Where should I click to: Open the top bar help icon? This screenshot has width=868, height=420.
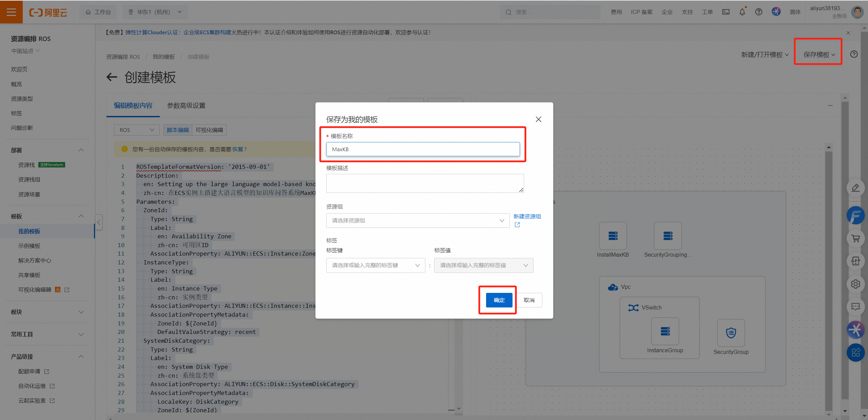tap(758, 12)
